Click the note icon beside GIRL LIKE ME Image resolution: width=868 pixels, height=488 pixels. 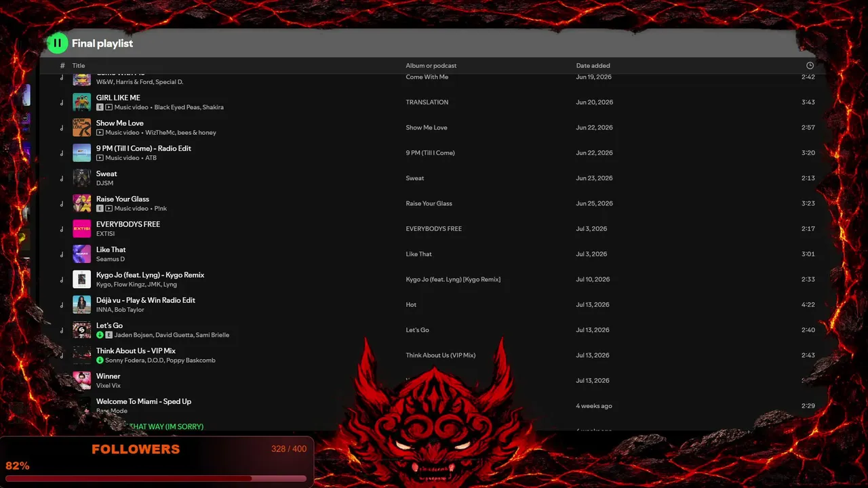(x=62, y=102)
